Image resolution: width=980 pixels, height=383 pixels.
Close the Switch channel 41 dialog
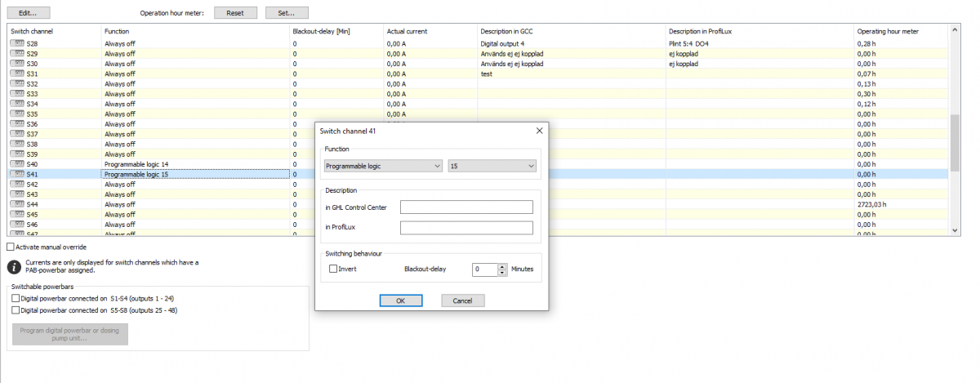coord(539,131)
